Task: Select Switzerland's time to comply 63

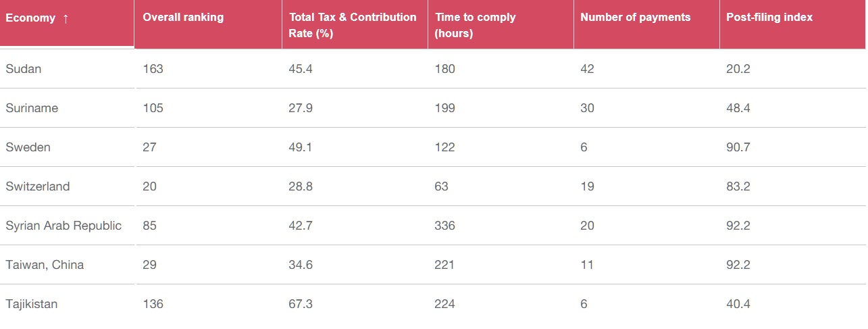Action: [x=442, y=186]
